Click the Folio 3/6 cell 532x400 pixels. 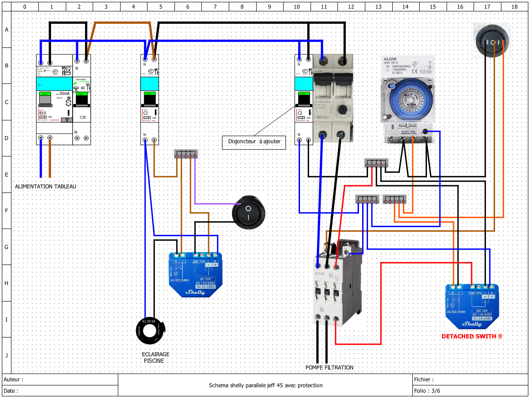(470, 390)
